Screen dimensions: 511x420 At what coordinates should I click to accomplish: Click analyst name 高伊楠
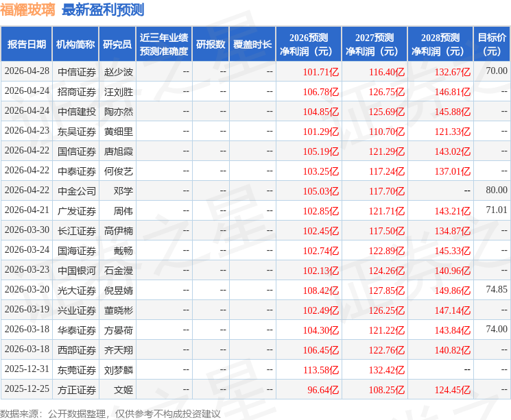click(119, 230)
